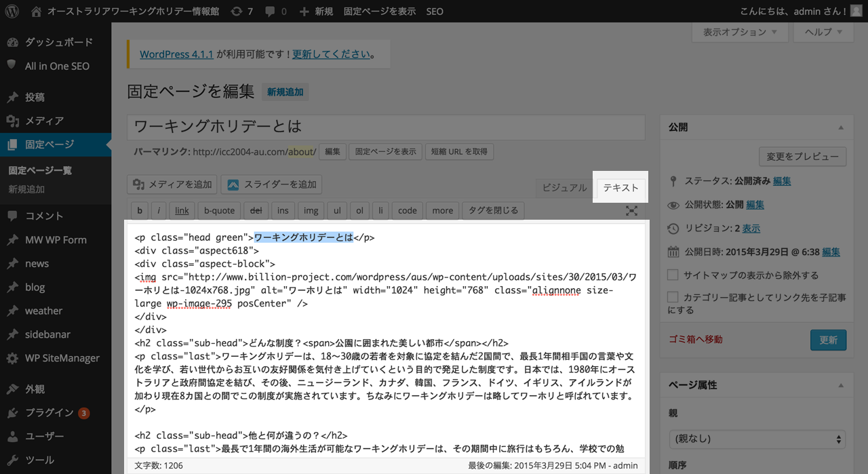
Task: Open the ヘルプ help dropdown
Action: [x=824, y=32]
